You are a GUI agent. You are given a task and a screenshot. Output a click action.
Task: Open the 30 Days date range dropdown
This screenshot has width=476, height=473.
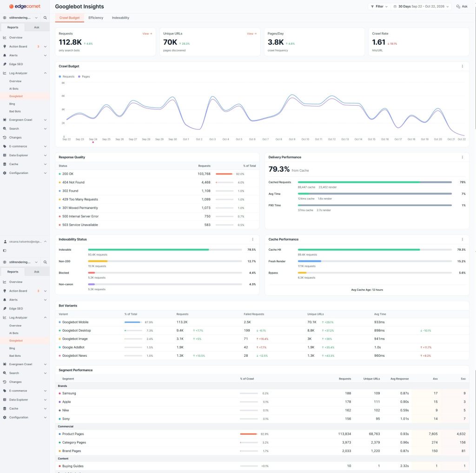coord(421,7)
